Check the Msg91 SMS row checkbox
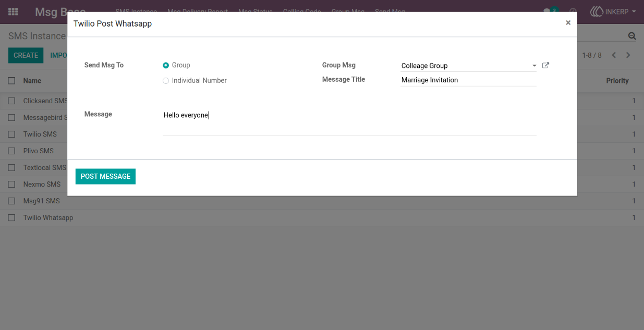Viewport: 644px width, 330px height. (11, 201)
